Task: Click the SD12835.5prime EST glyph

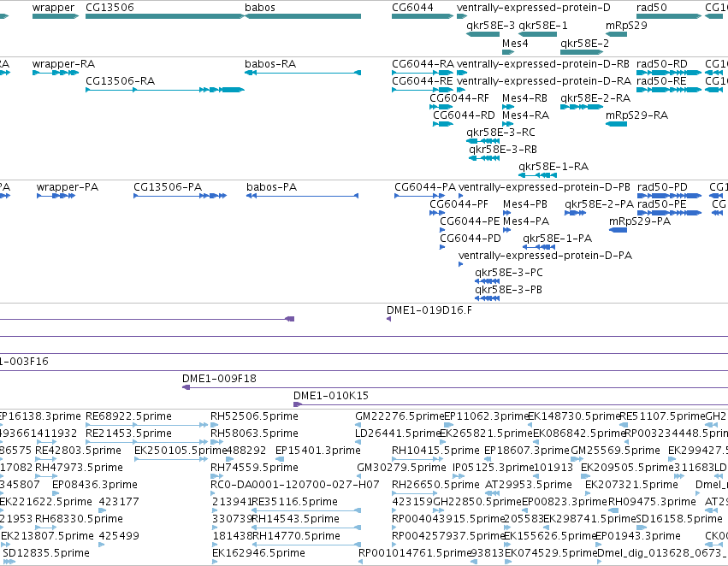Action: click(9, 562)
